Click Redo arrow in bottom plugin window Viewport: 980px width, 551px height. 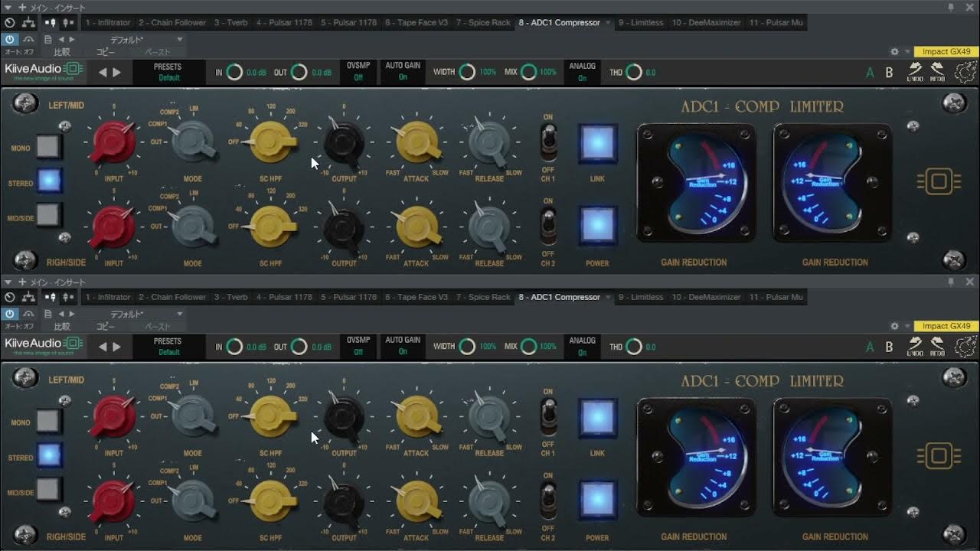tap(937, 347)
